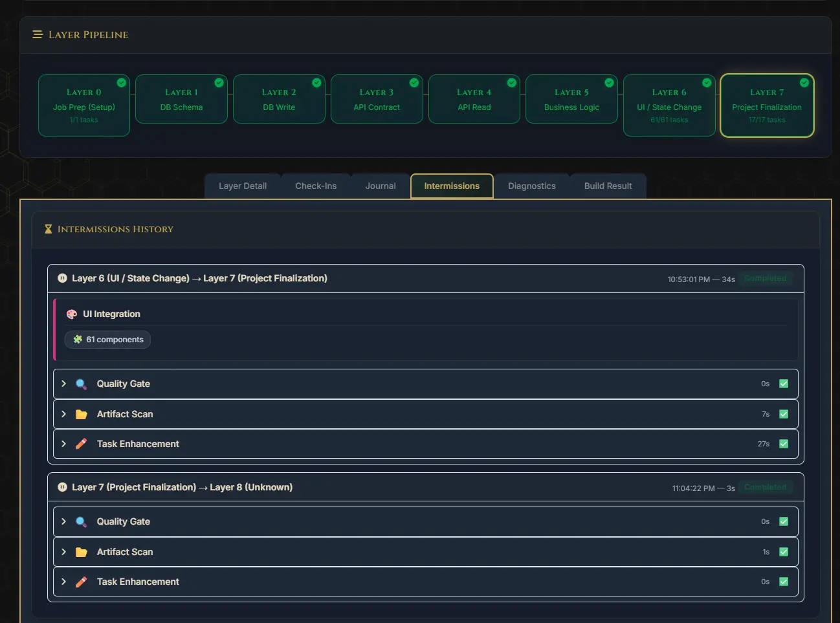This screenshot has width=840, height=623.
Task: Click the Layer 0 green checkmark badge
Action: 121,83
